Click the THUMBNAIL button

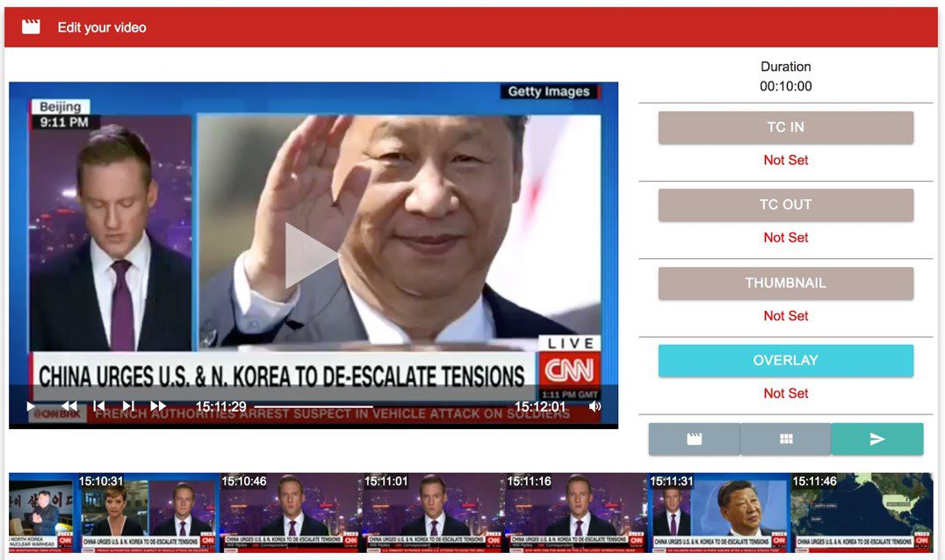click(x=785, y=283)
